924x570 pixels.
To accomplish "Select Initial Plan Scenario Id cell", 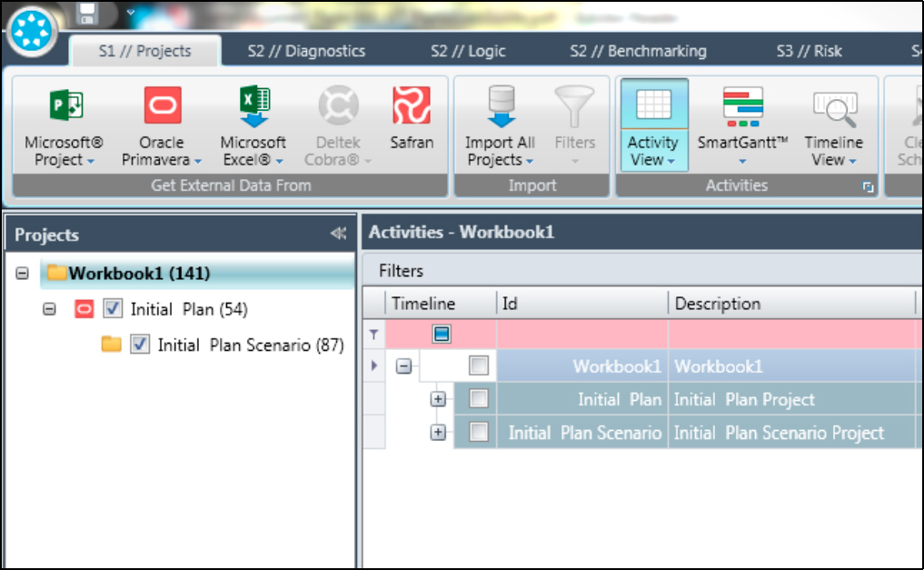I will point(582,433).
